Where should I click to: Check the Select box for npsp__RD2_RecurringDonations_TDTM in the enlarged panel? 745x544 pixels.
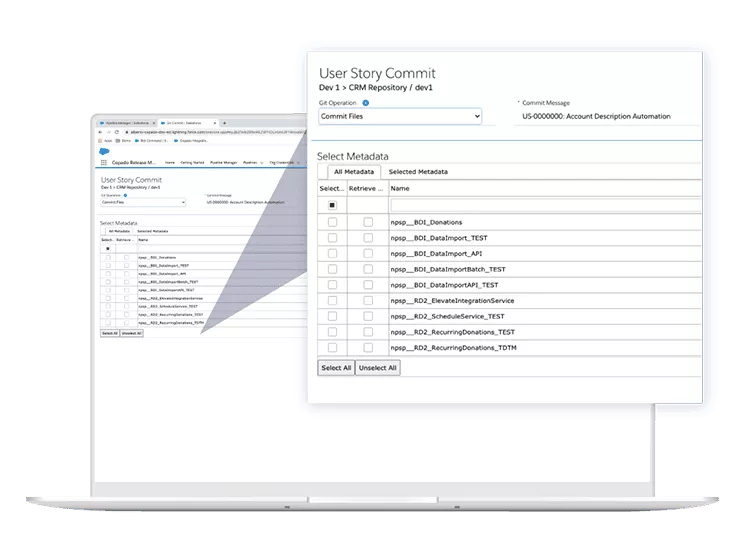click(333, 347)
